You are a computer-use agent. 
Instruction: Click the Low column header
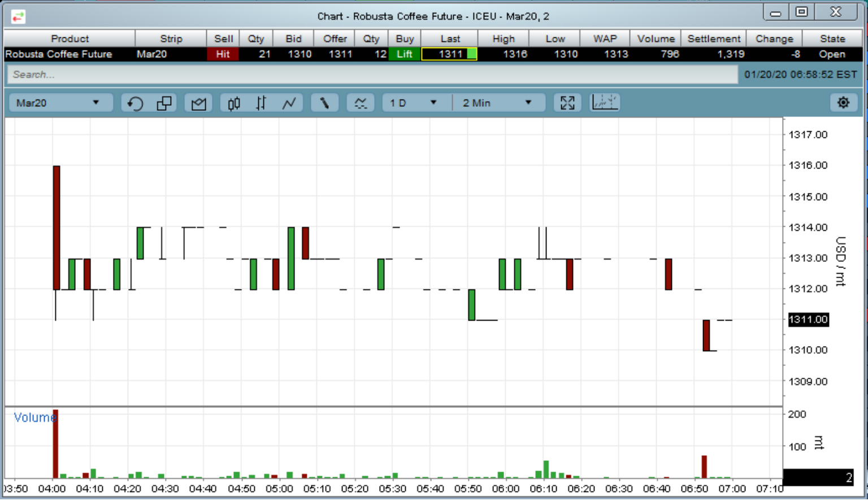[x=555, y=38]
